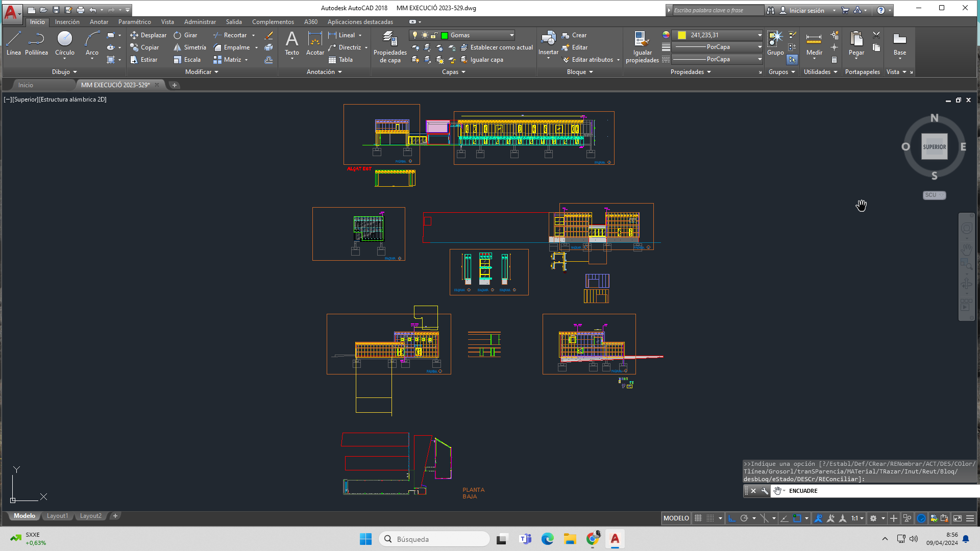This screenshot has width=980, height=551.
Task: Click the Desplazar (move) tool
Action: 148,35
